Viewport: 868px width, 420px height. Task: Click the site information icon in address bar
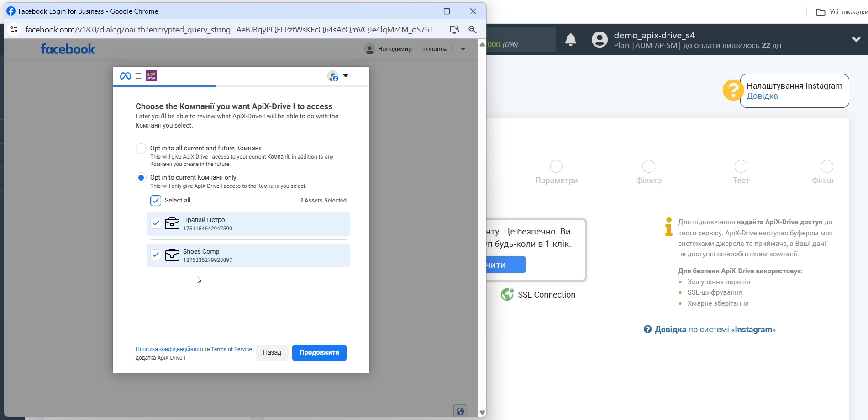click(x=14, y=29)
